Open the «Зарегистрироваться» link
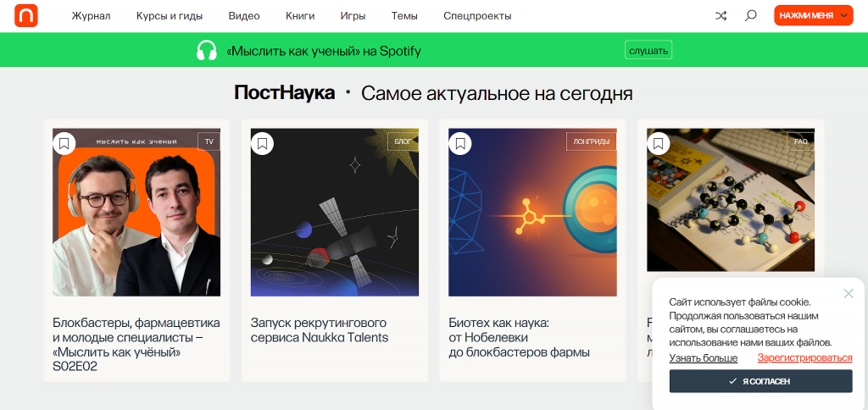The image size is (868, 410). pyautogui.click(x=805, y=358)
